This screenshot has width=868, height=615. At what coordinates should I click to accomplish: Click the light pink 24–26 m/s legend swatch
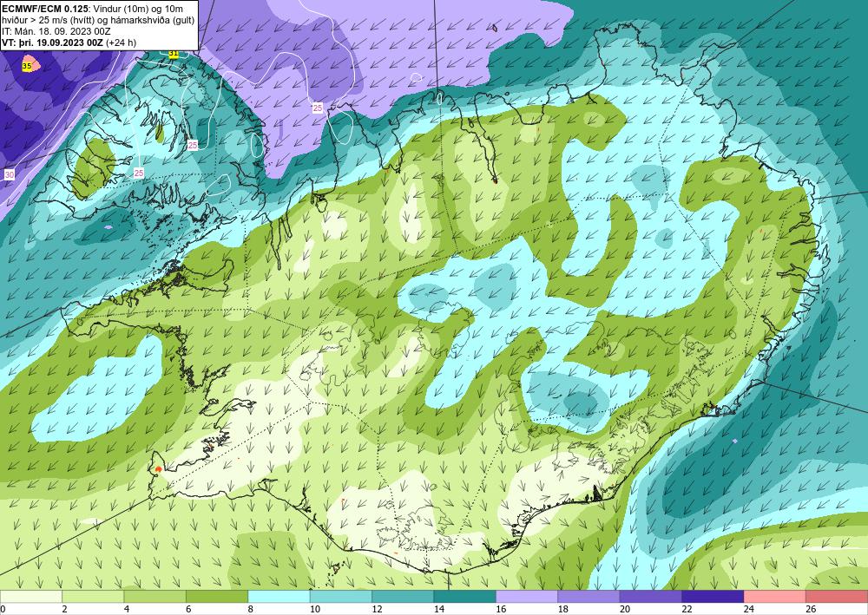(775, 596)
